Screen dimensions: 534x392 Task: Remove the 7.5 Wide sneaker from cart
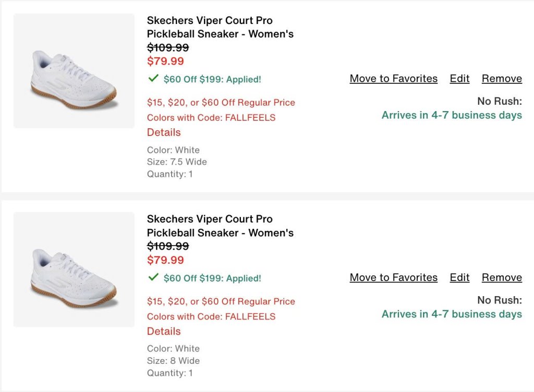click(x=502, y=79)
